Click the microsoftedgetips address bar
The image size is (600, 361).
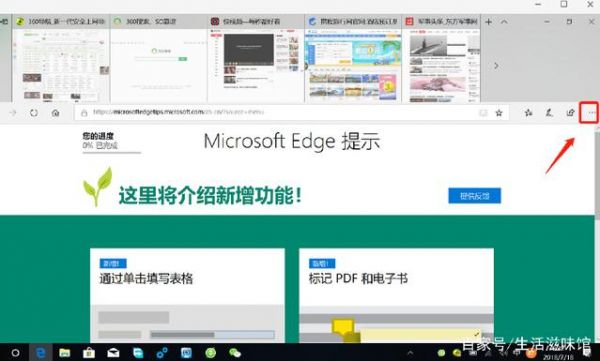pos(292,113)
